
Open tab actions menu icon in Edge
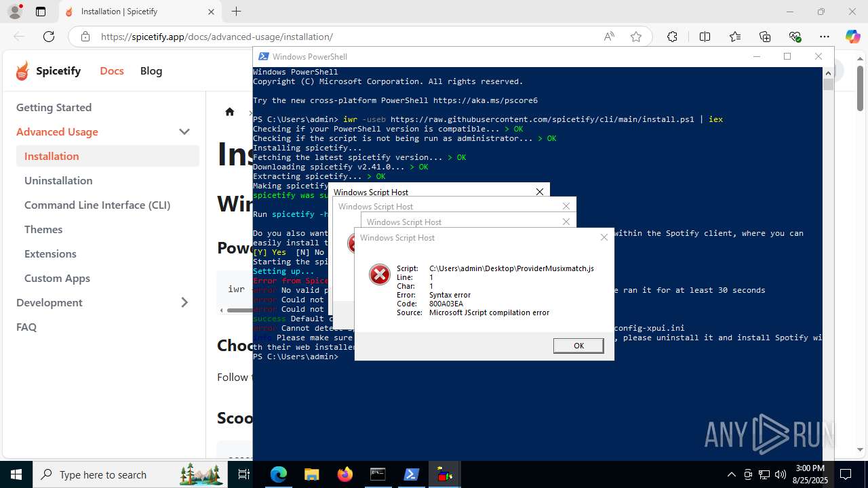pos(41,12)
